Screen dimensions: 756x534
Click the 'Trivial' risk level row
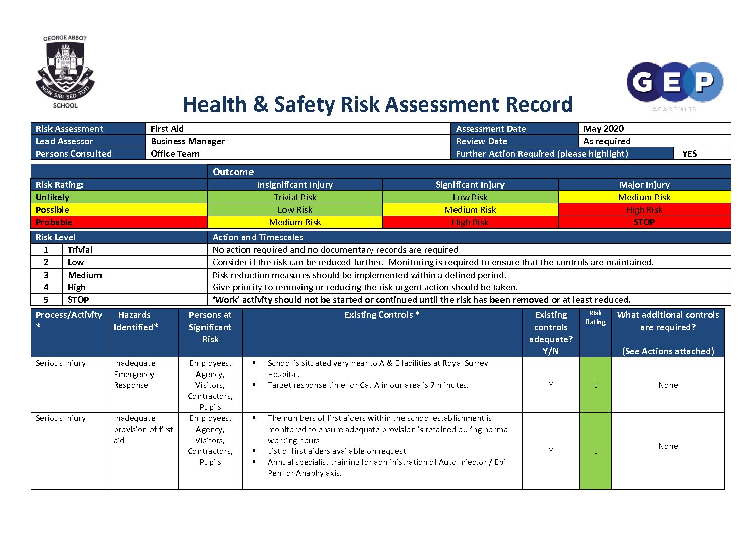381,250
